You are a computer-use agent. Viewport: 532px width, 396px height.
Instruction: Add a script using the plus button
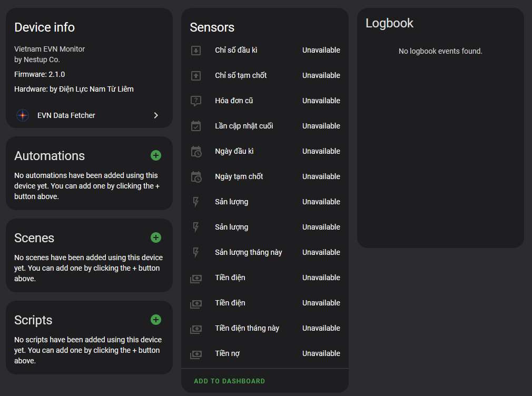155,320
